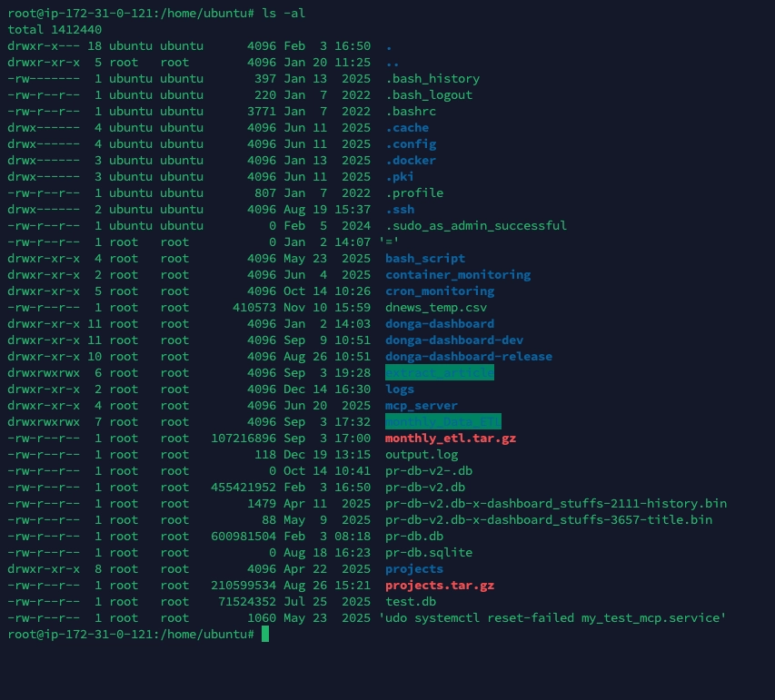
Task: Select the container_monitoring directory name
Action: tap(458, 275)
